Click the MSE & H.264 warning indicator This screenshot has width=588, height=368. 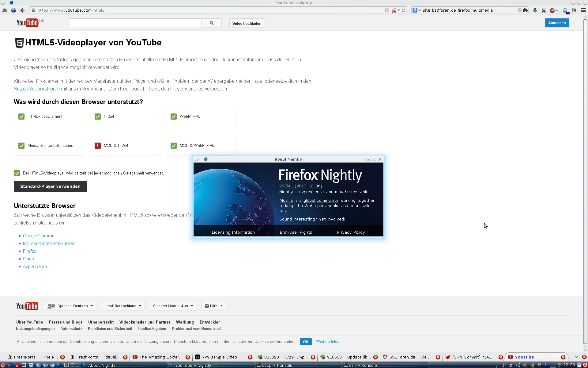[98, 146]
